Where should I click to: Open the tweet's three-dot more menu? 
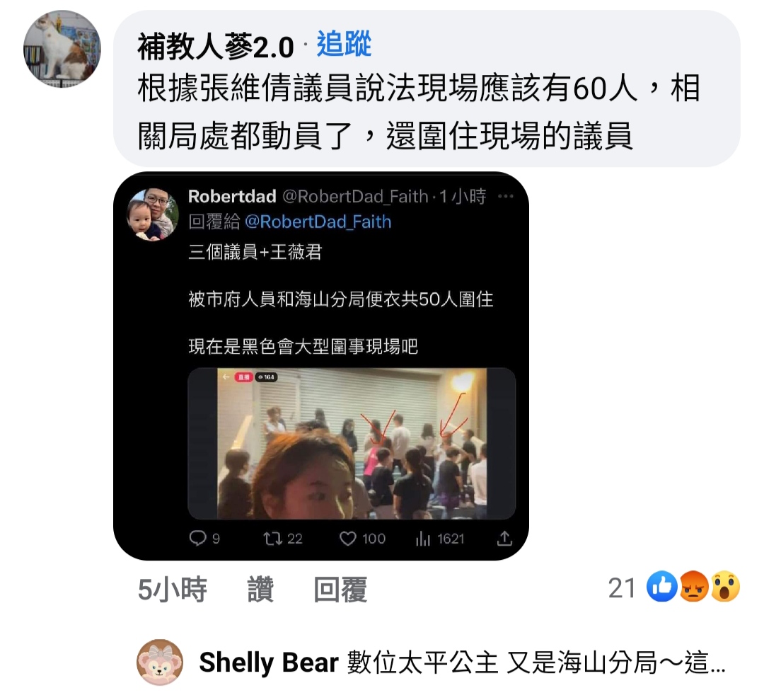click(506, 196)
